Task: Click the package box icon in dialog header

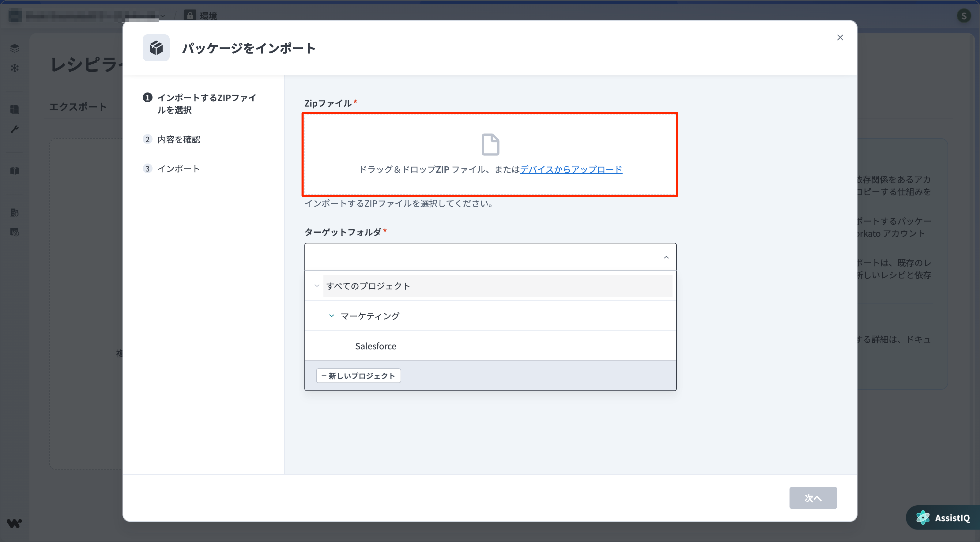Action: pos(156,48)
